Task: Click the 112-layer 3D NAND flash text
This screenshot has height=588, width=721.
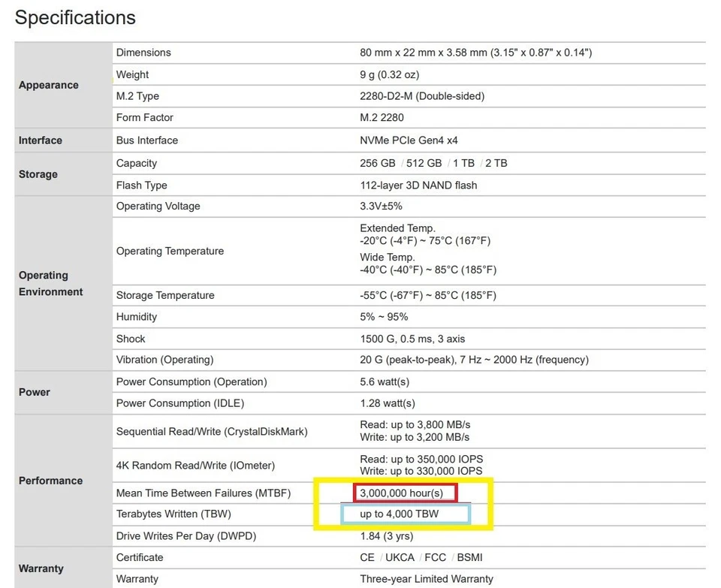Action: 418,185
